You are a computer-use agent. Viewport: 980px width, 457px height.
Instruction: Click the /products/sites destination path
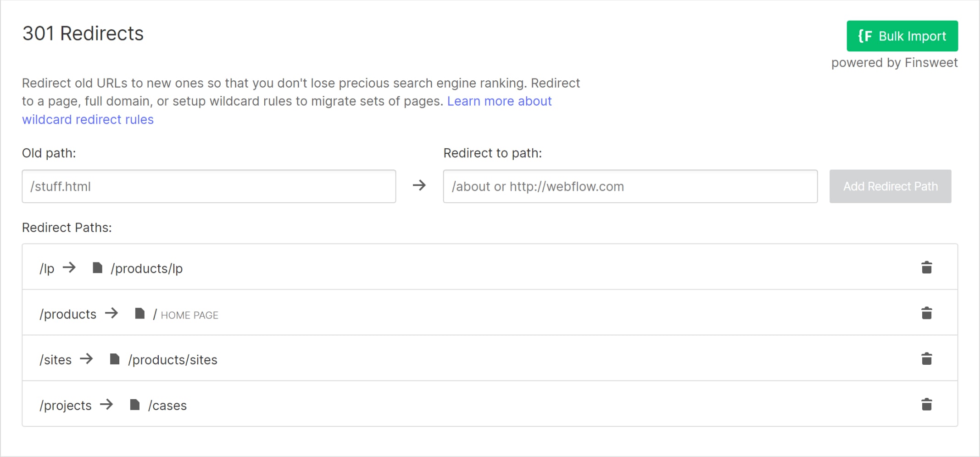pyautogui.click(x=173, y=360)
